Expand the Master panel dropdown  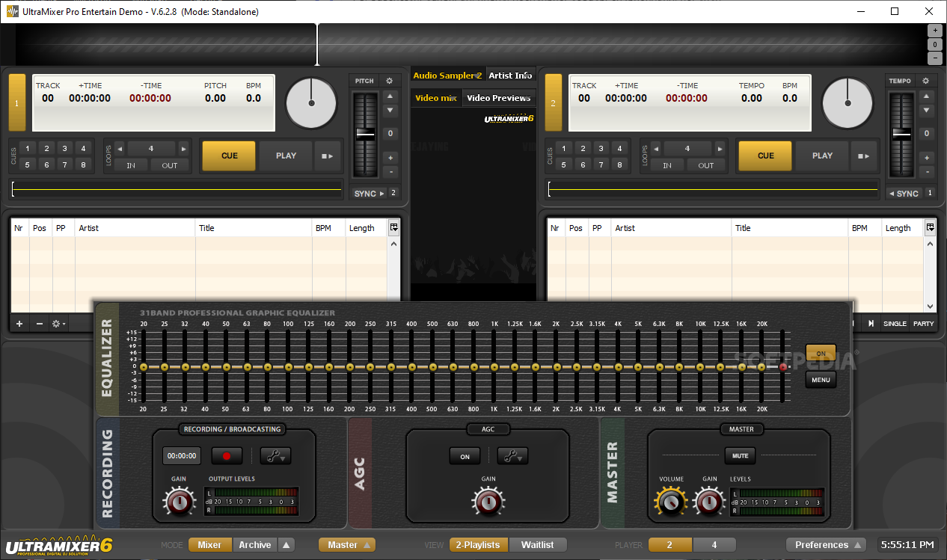click(347, 545)
